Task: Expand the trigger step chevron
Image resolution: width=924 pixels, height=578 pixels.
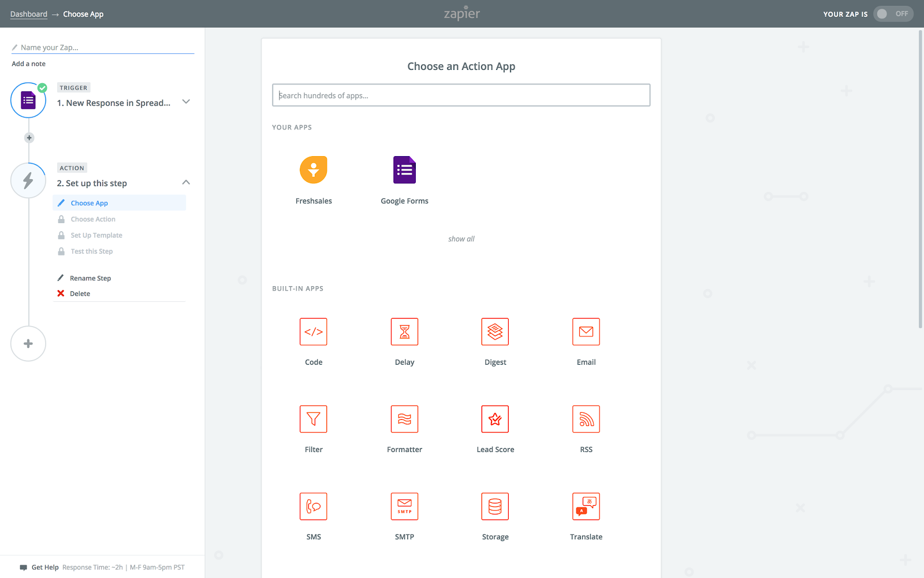Action: click(x=186, y=102)
